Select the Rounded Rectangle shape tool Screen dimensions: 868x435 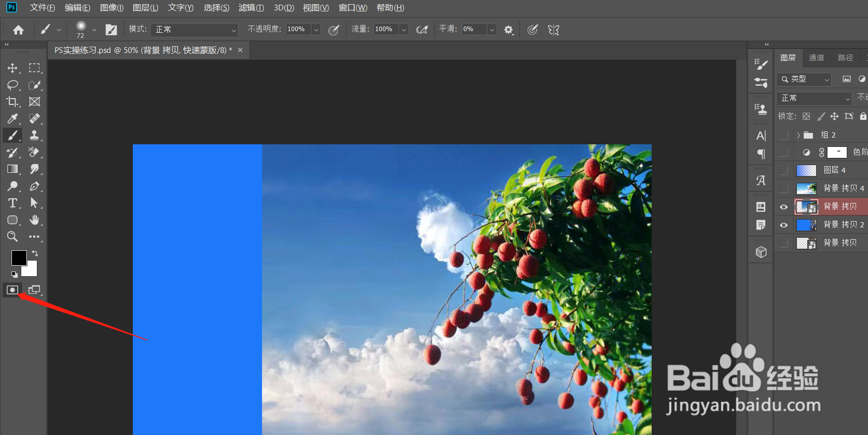(x=12, y=220)
